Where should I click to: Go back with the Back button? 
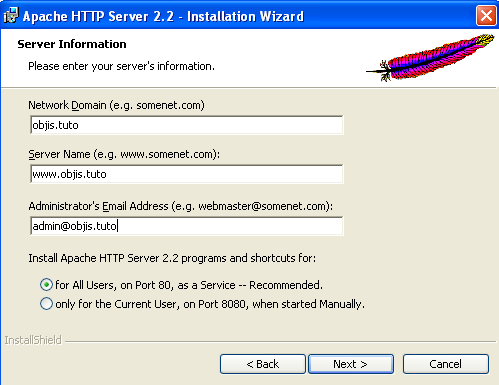tap(263, 364)
